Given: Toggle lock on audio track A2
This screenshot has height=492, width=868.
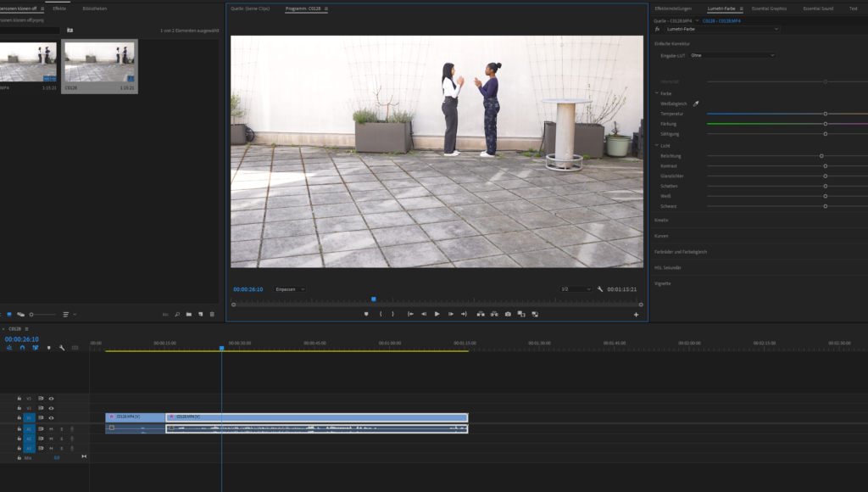Looking at the screenshot, I should coord(19,439).
